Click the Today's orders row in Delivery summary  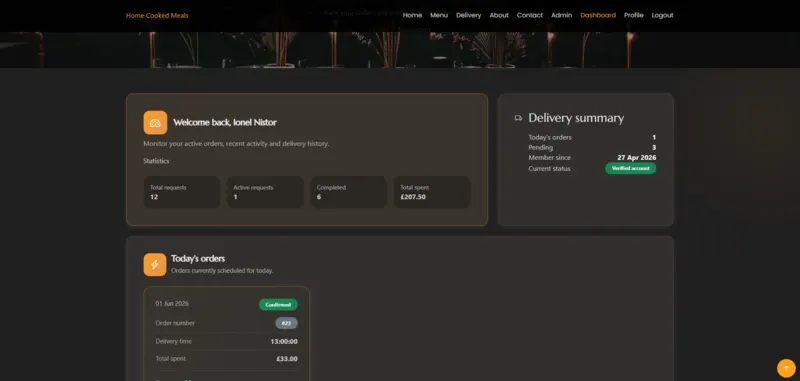coord(592,137)
